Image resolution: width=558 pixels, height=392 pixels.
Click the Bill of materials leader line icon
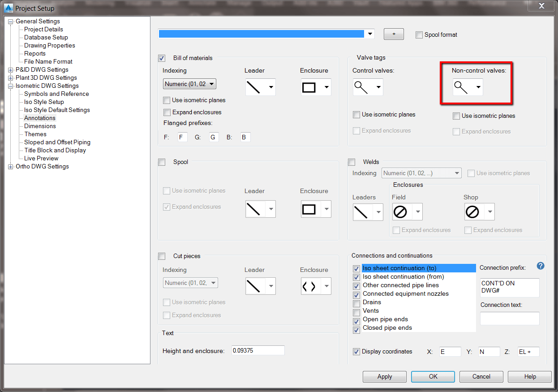coord(253,87)
